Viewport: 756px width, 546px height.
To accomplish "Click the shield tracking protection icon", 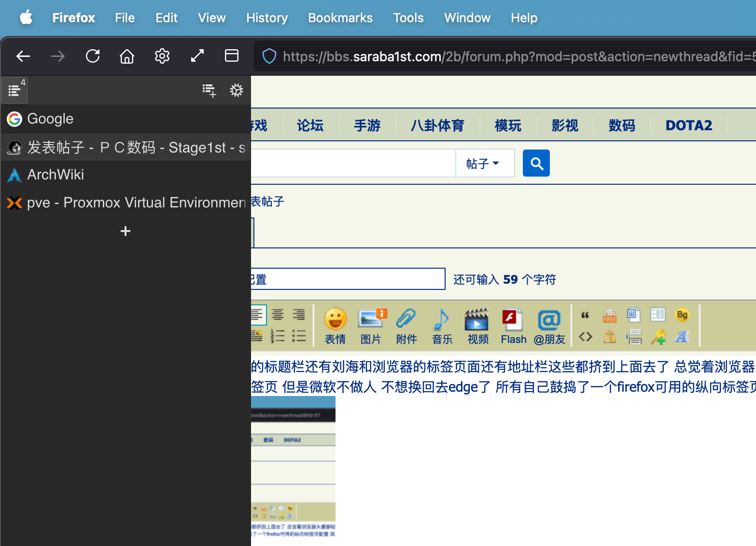I will click(x=269, y=56).
